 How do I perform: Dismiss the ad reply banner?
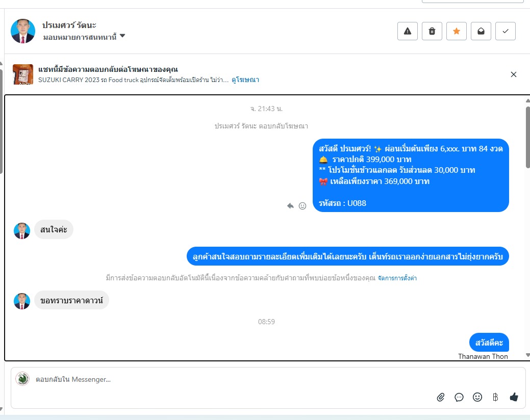pyautogui.click(x=514, y=74)
